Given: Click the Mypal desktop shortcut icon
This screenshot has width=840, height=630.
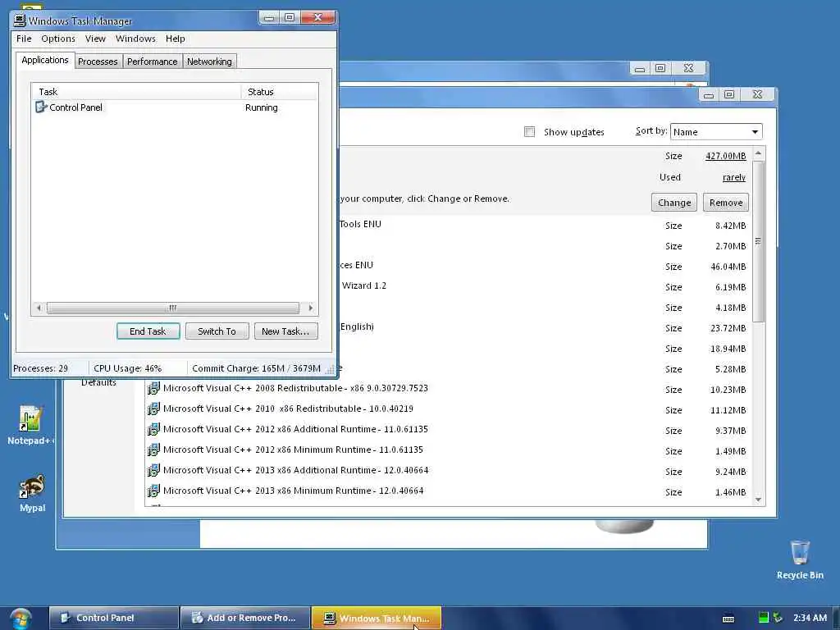Looking at the screenshot, I should (32, 486).
